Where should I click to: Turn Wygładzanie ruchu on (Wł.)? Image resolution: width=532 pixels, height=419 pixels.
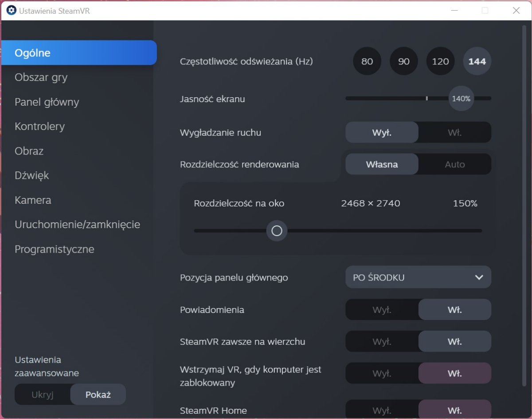tap(455, 132)
